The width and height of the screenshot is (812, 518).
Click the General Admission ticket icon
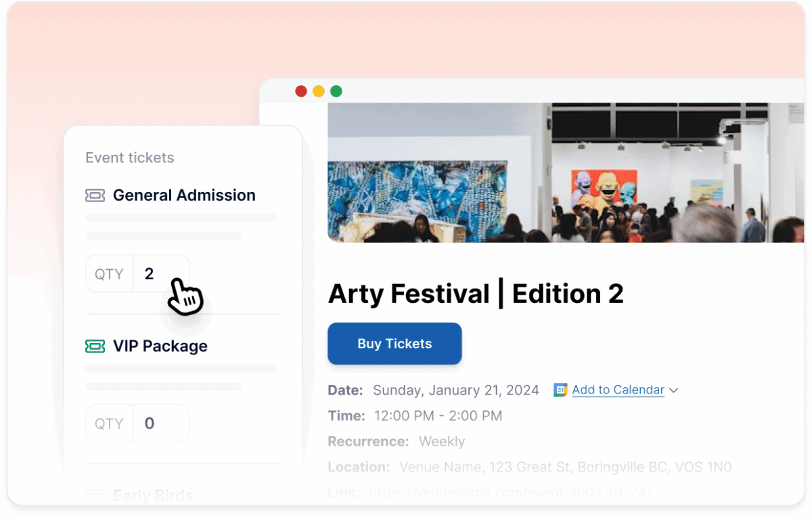pyautogui.click(x=95, y=195)
